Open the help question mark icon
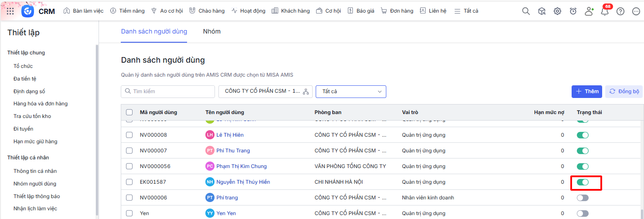This screenshot has width=644, height=219. [620, 11]
